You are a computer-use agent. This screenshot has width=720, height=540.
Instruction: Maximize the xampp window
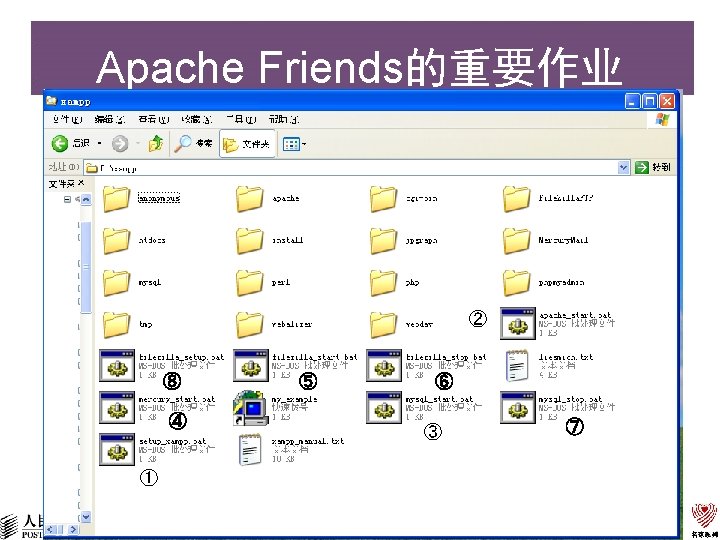tap(649, 101)
